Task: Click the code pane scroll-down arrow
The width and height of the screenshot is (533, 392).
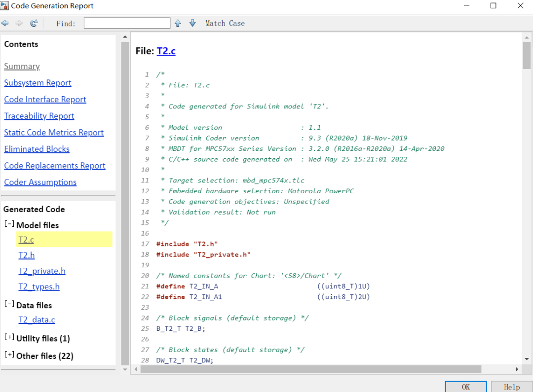Action: [x=527, y=359]
